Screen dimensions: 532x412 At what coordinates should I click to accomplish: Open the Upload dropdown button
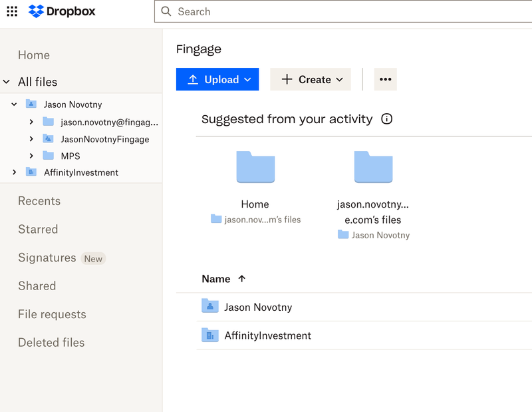[x=217, y=79]
